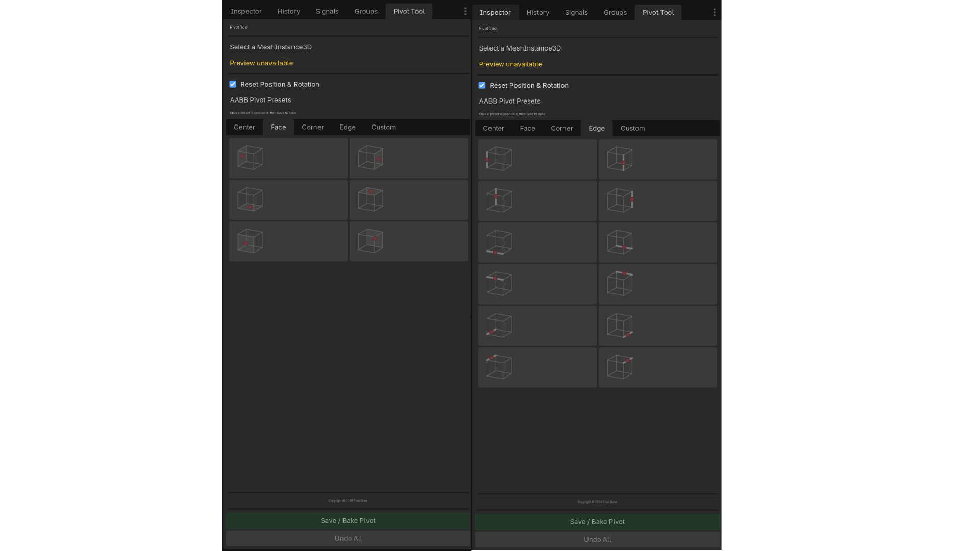This screenshot has width=980, height=551.
Task: Choose the top-back horizontal edge preset
Action: click(657, 284)
